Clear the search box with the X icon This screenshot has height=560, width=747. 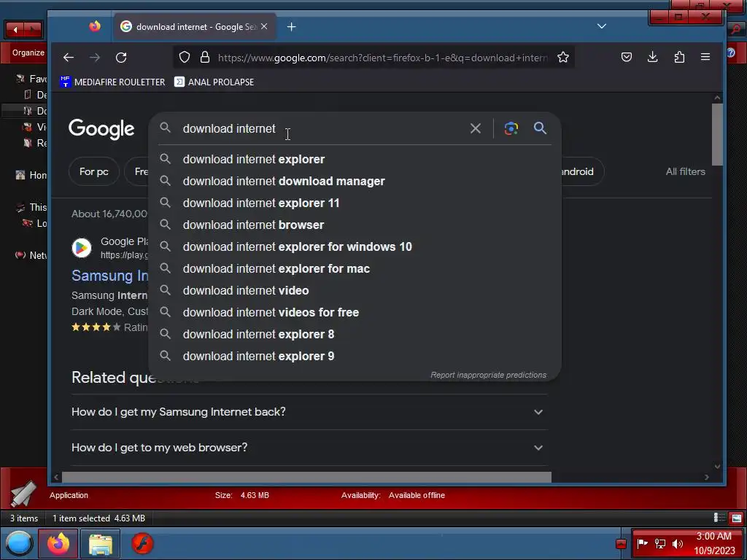476,128
